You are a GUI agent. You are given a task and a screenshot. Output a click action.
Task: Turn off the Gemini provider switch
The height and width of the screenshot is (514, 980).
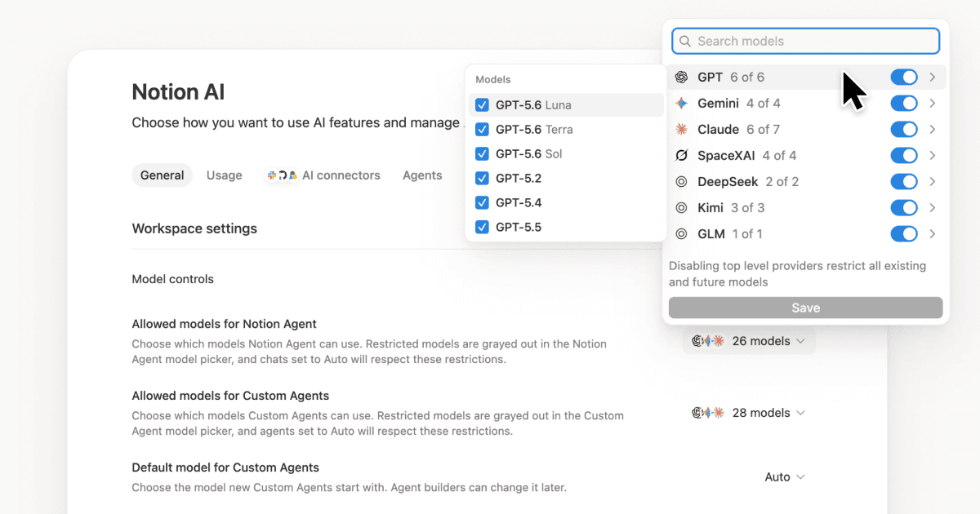(x=904, y=104)
